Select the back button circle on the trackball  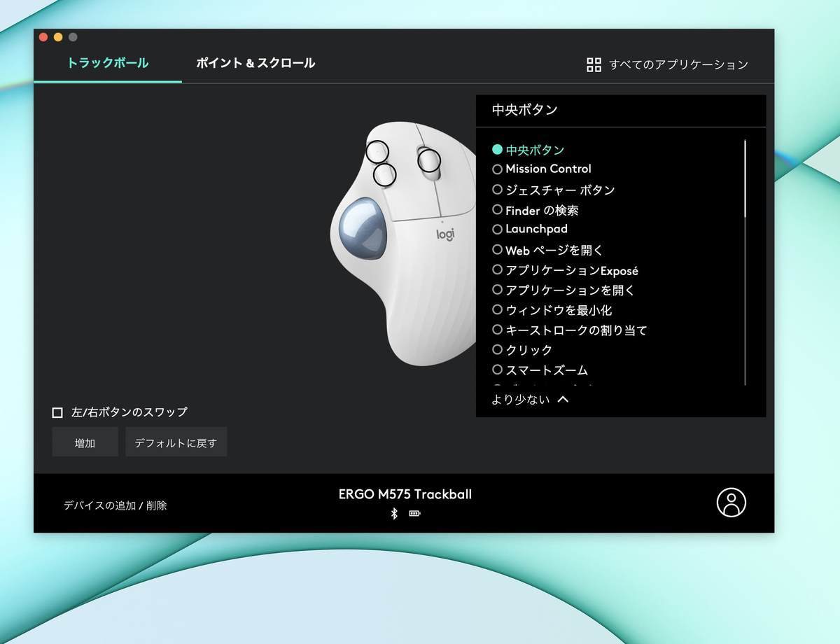coord(384,174)
